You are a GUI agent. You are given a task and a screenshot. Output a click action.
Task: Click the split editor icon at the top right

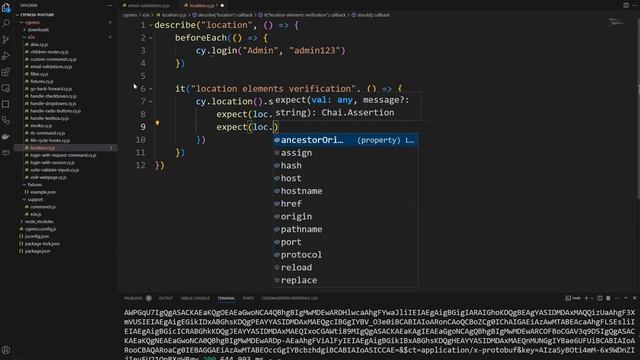(626, 5)
